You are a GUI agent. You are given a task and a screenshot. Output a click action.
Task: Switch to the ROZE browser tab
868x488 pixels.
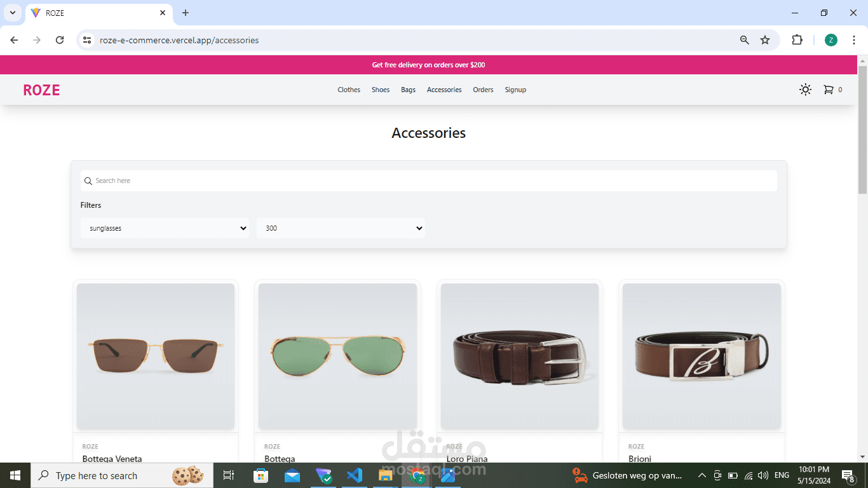(98, 13)
